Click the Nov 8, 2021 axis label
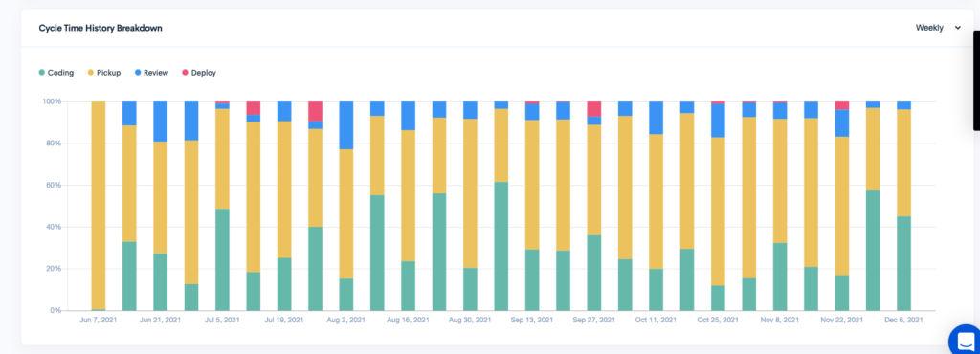Screen dimensions: 980x354 click(x=780, y=320)
